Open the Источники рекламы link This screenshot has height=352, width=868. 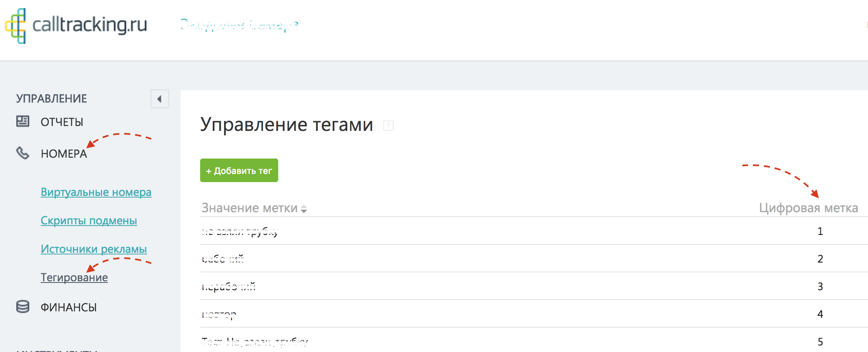point(94,249)
